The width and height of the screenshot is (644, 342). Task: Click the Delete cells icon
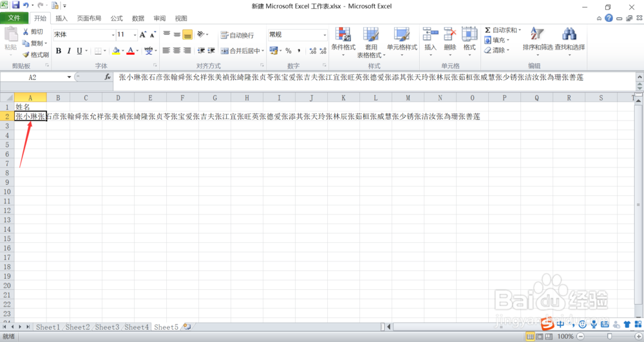point(450,34)
